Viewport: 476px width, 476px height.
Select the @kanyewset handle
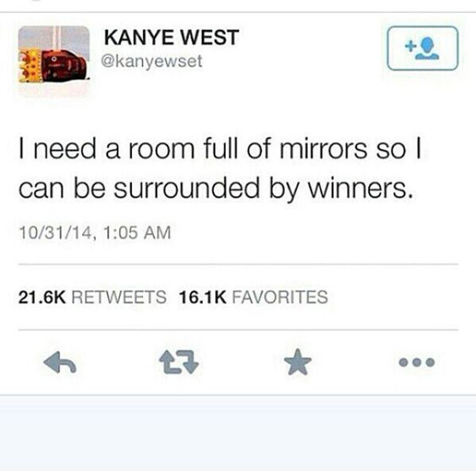152,62
